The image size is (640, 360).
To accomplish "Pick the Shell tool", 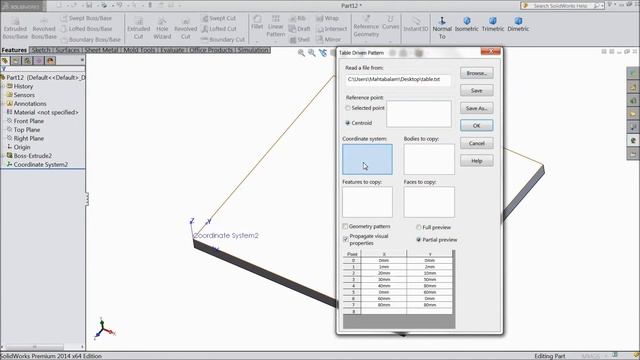I will tap(300, 40).
